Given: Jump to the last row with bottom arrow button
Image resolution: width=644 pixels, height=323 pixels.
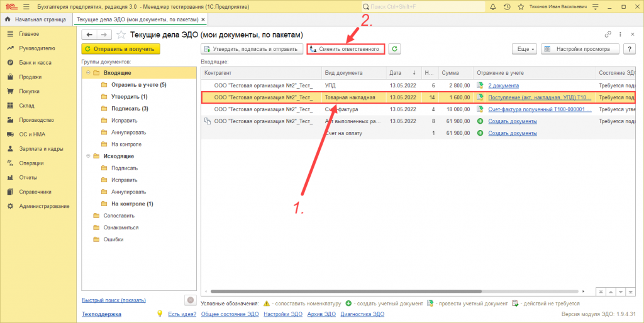Looking at the screenshot, I should [630, 292].
